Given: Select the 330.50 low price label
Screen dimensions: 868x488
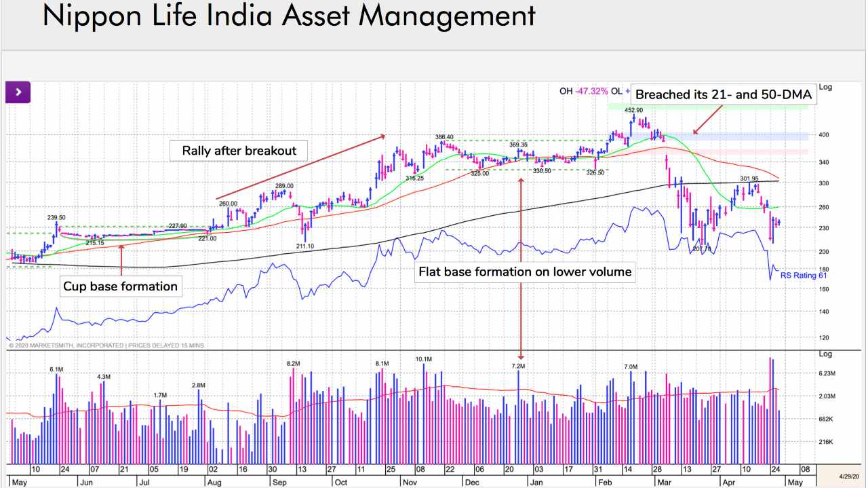Looking at the screenshot, I should coord(541,170).
